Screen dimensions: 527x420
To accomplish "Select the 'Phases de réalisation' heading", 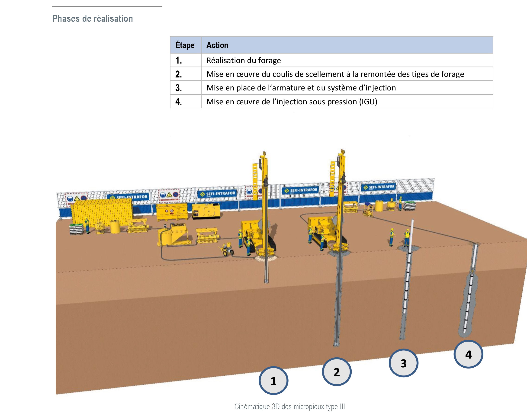I will click(x=93, y=19).
